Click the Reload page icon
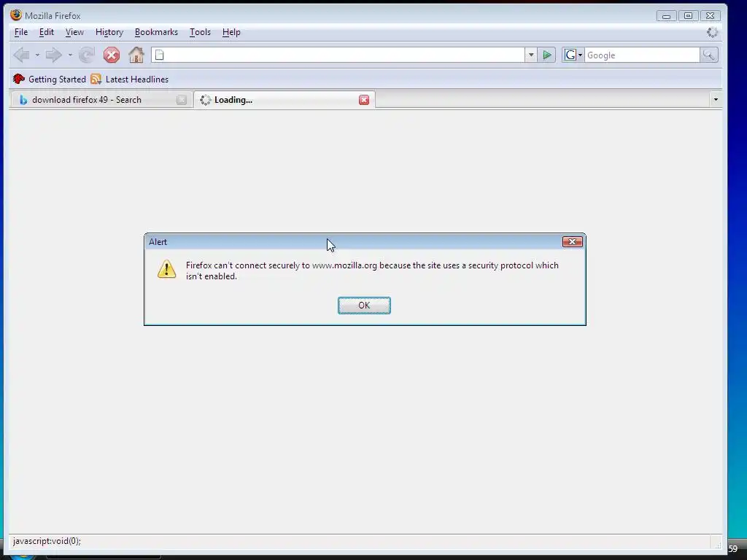747x560 pixels. point(86,55)
